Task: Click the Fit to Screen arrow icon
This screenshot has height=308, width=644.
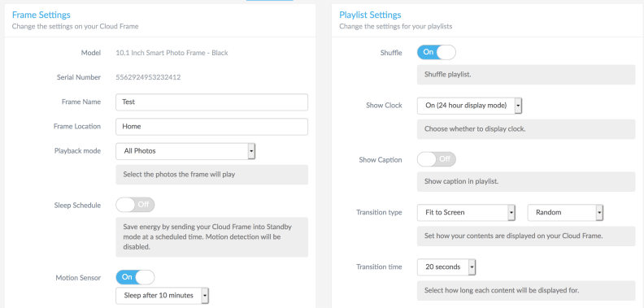Action: [511, 212]
